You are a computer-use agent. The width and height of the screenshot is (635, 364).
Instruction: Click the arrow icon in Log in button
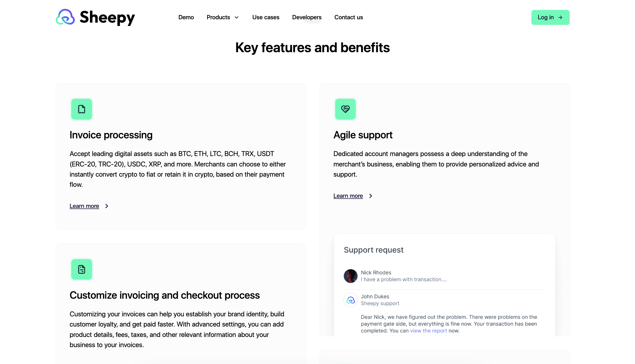pyautogui.click(x=560, y=17)
